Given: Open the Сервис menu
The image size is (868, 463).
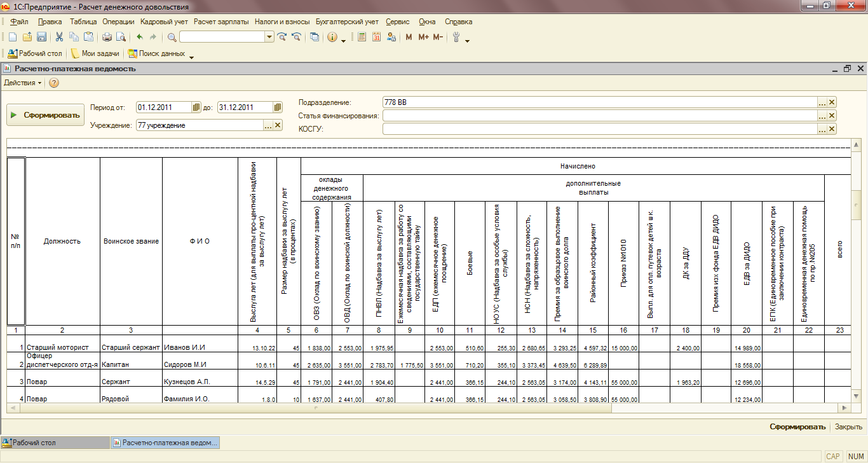Looking at the screenshot, I should (398, 22).
